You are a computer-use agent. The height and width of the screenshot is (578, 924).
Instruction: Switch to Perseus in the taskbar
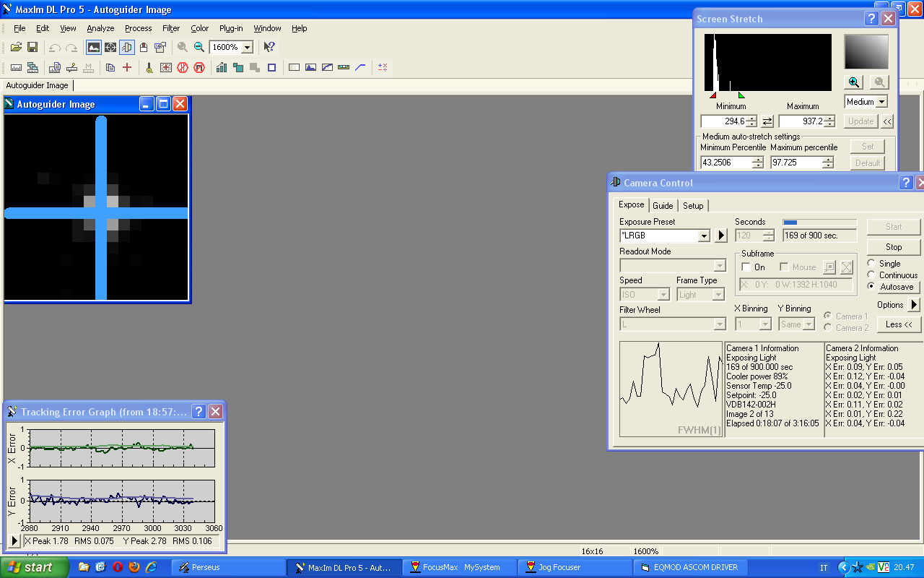point(228,567)
